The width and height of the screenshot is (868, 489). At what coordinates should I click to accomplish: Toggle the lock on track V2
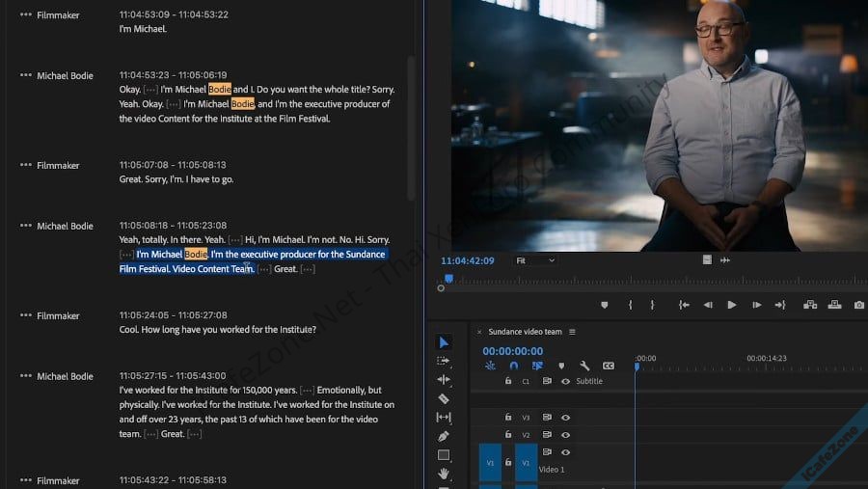508,435
